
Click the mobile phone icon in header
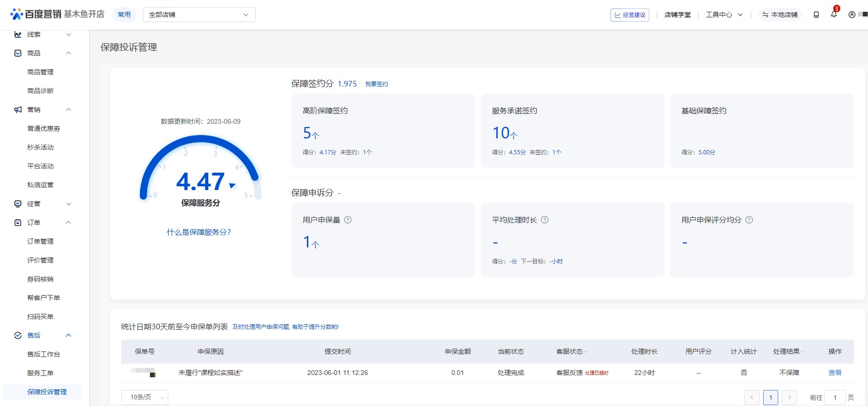816,15
